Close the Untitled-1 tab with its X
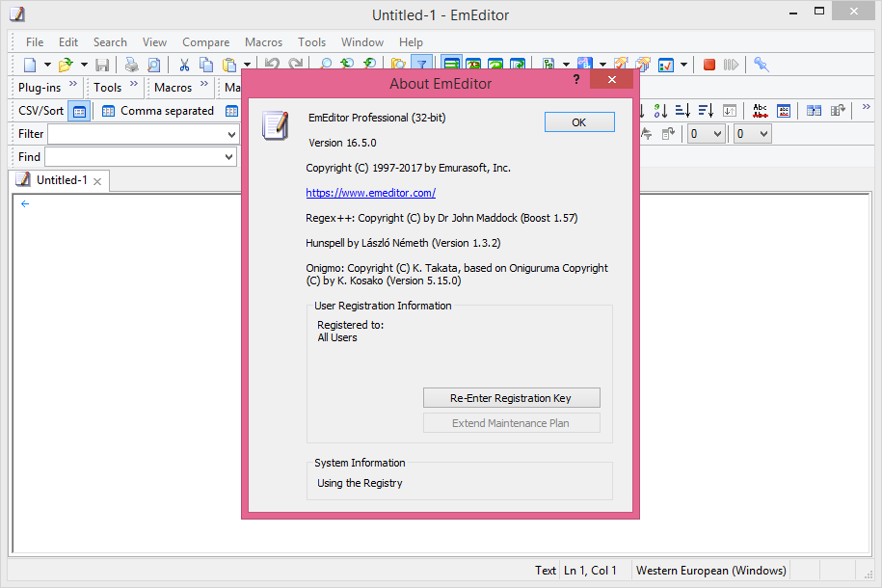The width and height of the screenshot is (882, 588). click(97, 181)
